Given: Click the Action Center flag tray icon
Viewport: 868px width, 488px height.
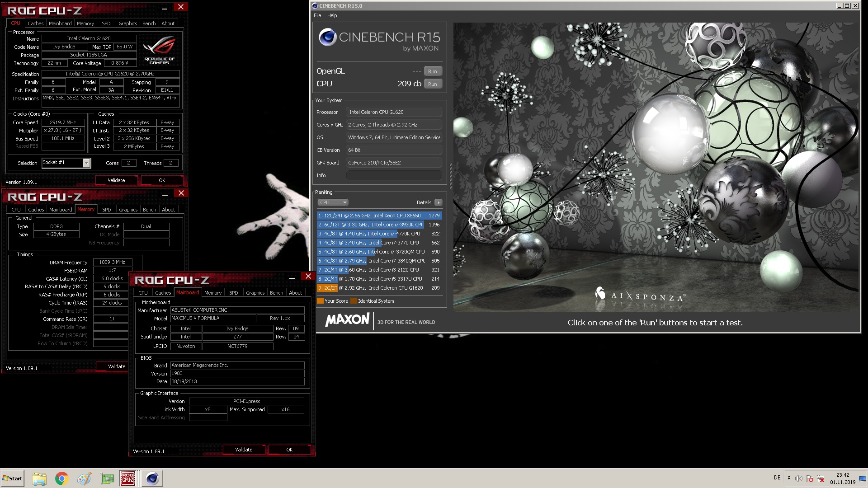Looking at the screenshot, I should 810,479.
